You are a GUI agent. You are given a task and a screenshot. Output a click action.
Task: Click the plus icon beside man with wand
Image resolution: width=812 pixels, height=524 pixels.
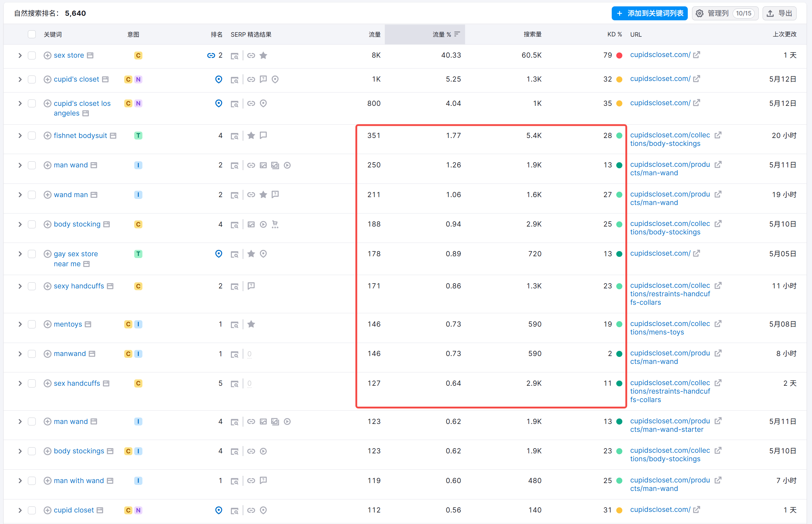pyautogui.click(x=48, y=481)
